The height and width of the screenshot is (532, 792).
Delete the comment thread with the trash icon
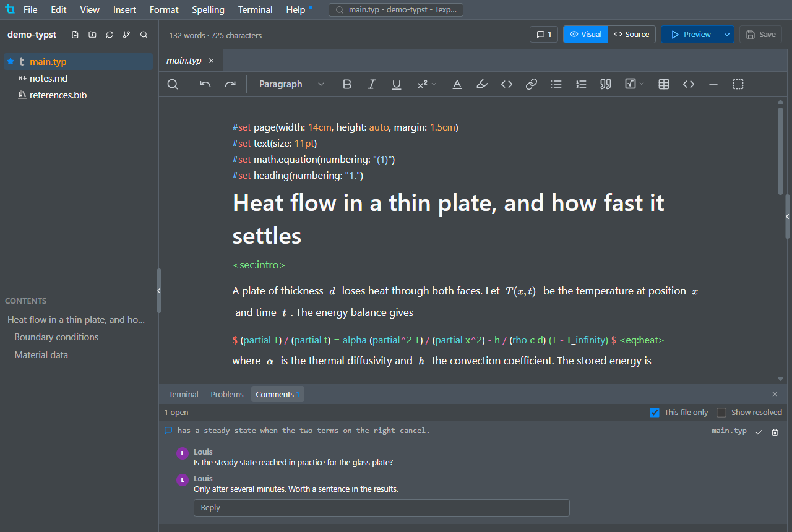coord(775,432)
